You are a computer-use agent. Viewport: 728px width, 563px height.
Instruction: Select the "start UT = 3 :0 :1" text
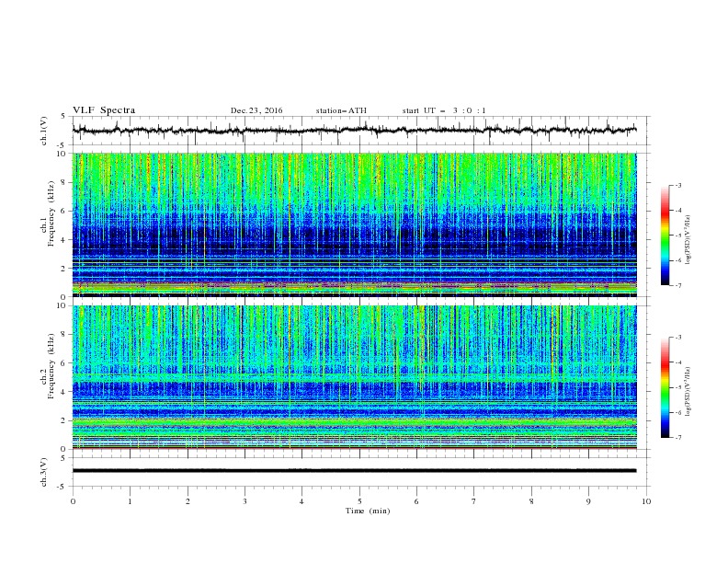[444, 110]
